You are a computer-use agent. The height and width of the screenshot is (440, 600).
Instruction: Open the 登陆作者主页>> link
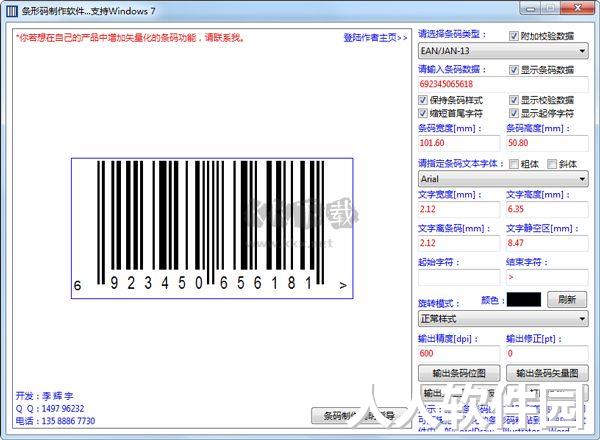tap(375, 37)
